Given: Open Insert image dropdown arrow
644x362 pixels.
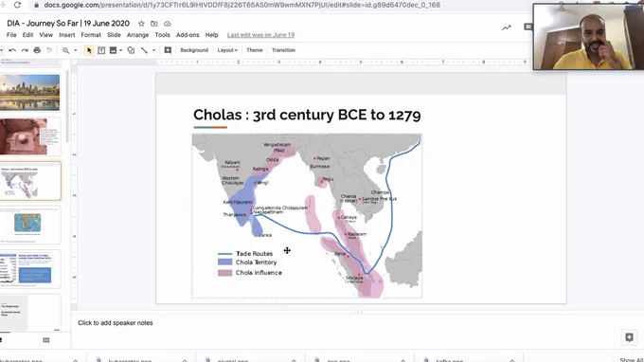Looking at the screenshot, I should 121,50.
